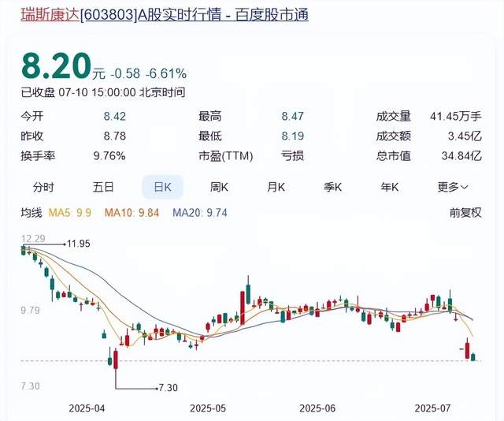Click the -6.61% change value
Image resolution: width=504 pixels, height=421 pixels.
[x=166, y=73]
